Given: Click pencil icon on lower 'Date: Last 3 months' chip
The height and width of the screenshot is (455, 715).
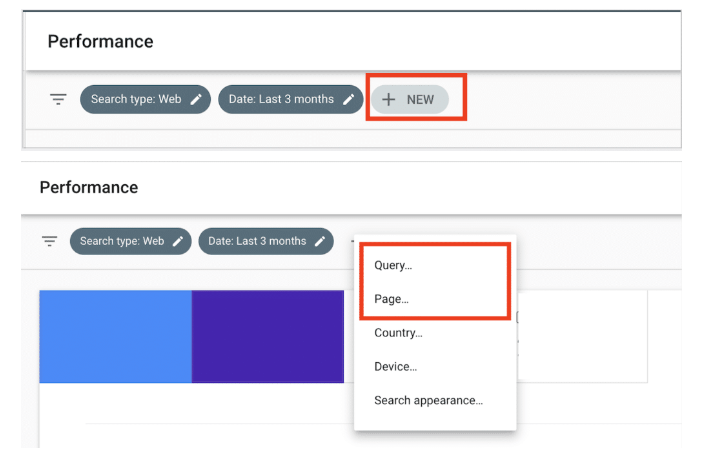Looking at the screenshot, I should 320,241.
